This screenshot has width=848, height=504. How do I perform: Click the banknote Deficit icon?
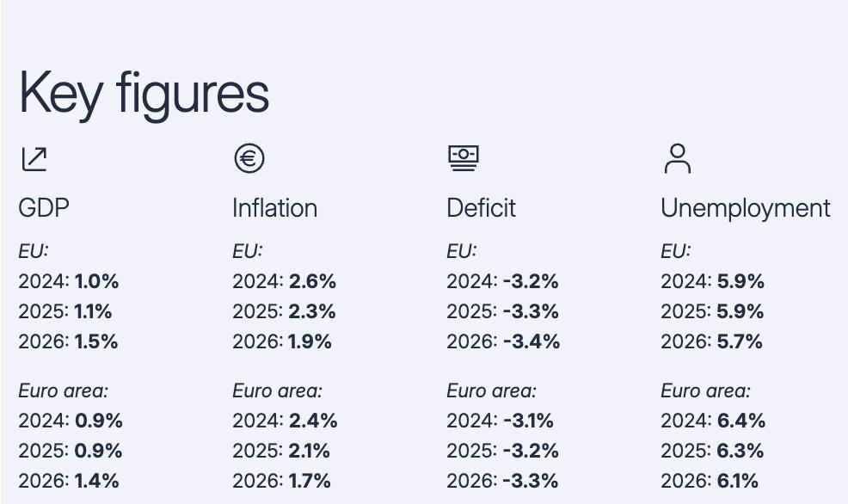point(463,158)
